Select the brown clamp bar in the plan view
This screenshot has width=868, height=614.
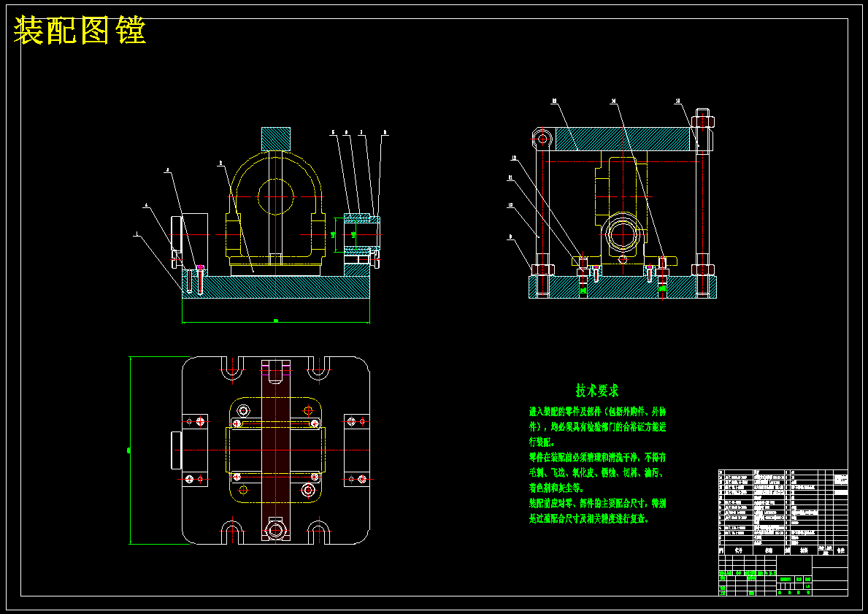tap(276, 450)
